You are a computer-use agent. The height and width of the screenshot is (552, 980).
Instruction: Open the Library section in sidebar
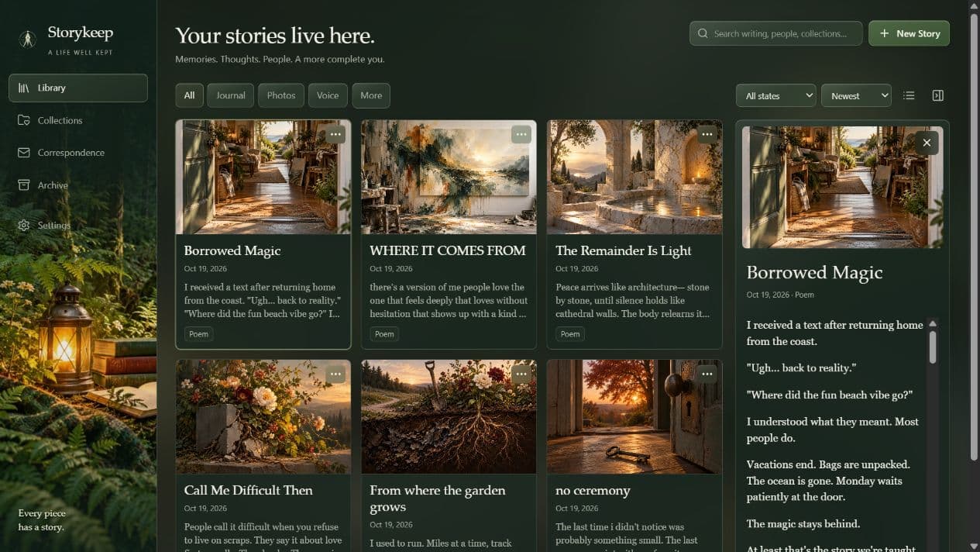click(78, 88)
